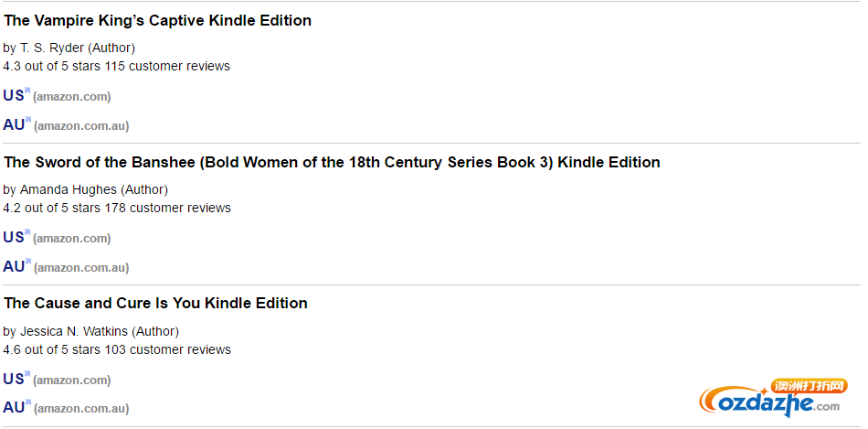Click author name T. S. Ryder

(x=52, y=48)
